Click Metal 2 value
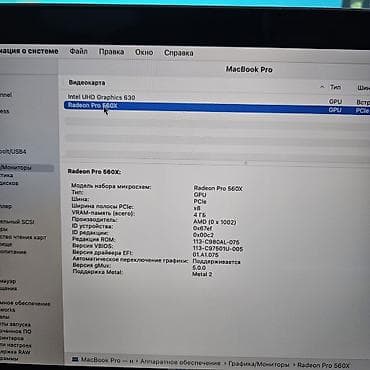The image size is (370, 370). [x=202, y=274]
